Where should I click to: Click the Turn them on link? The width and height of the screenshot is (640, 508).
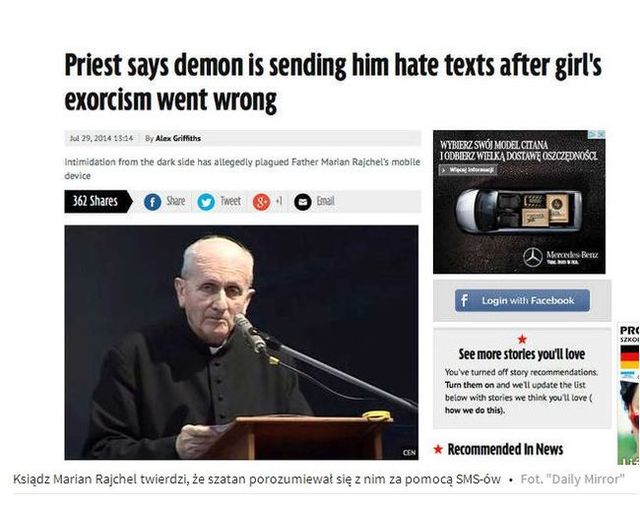pos(469,385)
